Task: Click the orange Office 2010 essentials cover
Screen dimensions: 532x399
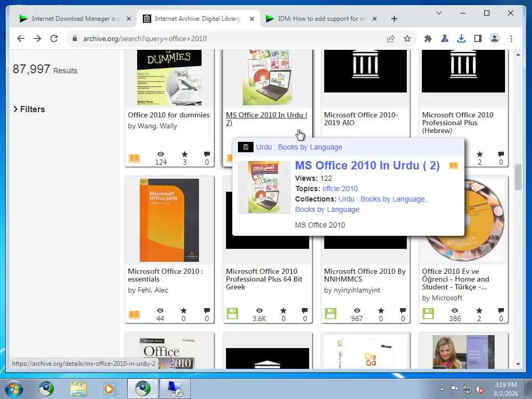Action: 169,220
